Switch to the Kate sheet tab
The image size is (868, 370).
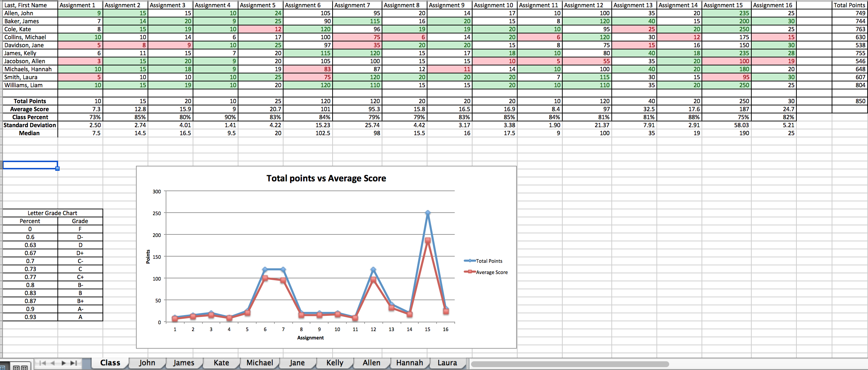221,363
